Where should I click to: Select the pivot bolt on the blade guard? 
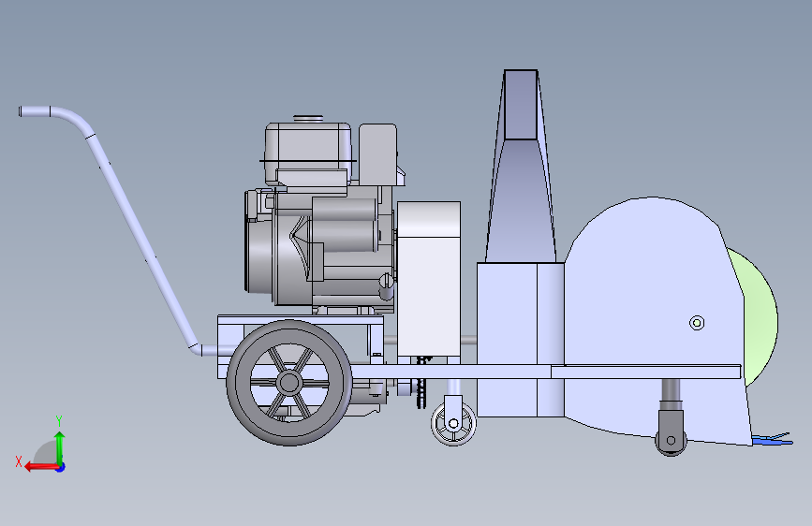click(x=697, y=323)
